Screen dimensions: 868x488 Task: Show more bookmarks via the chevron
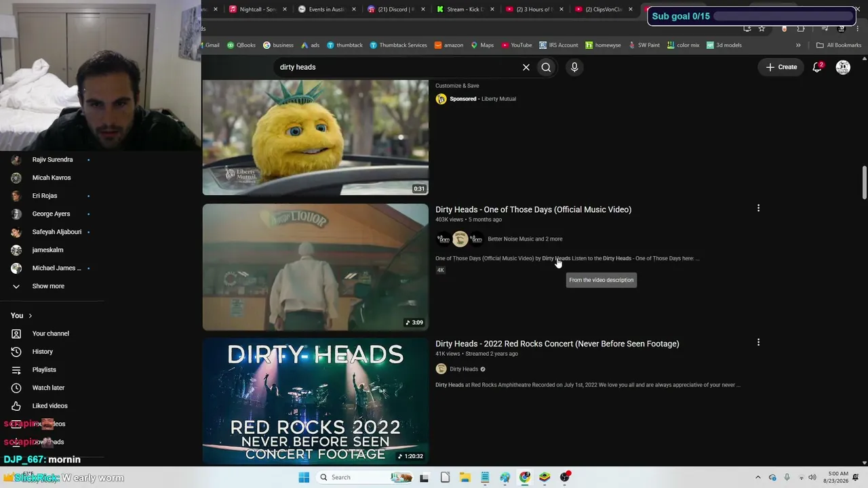(x=798, y=45)
